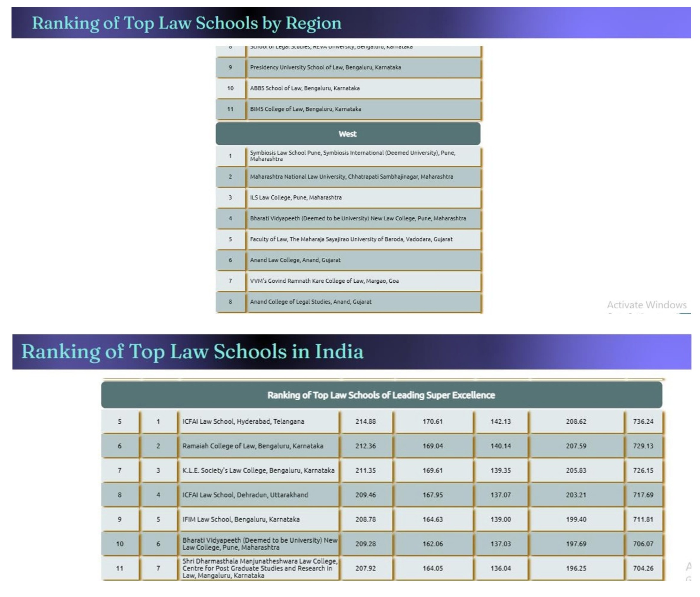Select K.L.E. Society's Law College row
The width and height of the screenshot is (700, 597).
pos(258,471)
